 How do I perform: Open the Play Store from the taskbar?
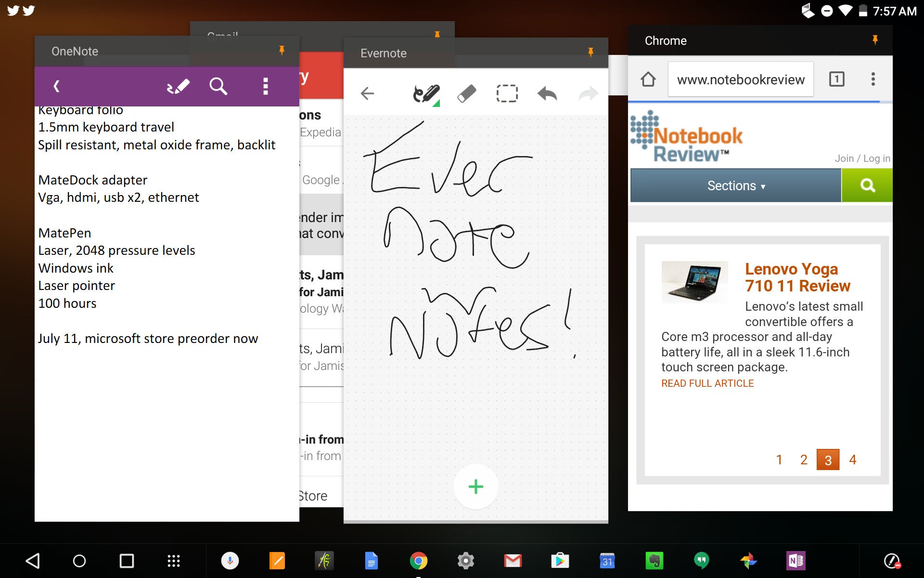[x=560, y=561]
